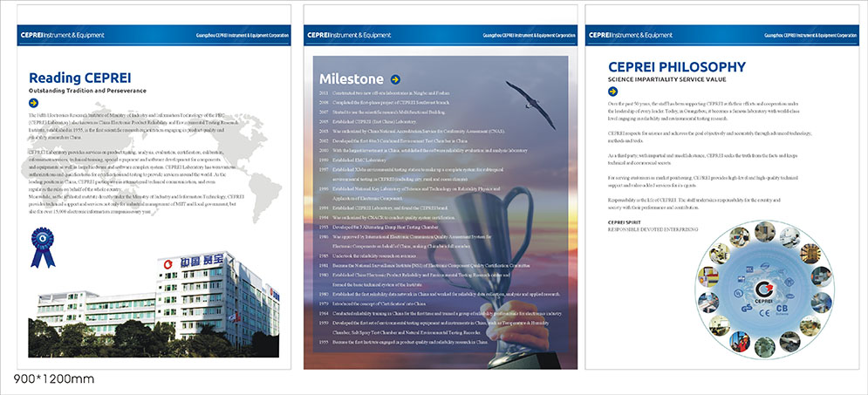Image resolution: width=868 pixels, height=395 pixels.
Task: Click the 1964 reliability training milestone
Action: [x=441, y=314]
